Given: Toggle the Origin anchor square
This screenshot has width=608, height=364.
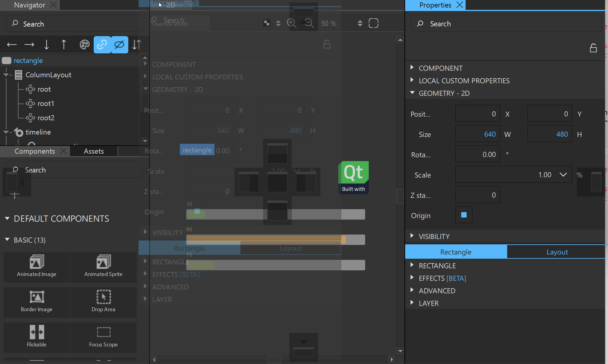Looking at the screenshot, I should (x=464, y=215).
